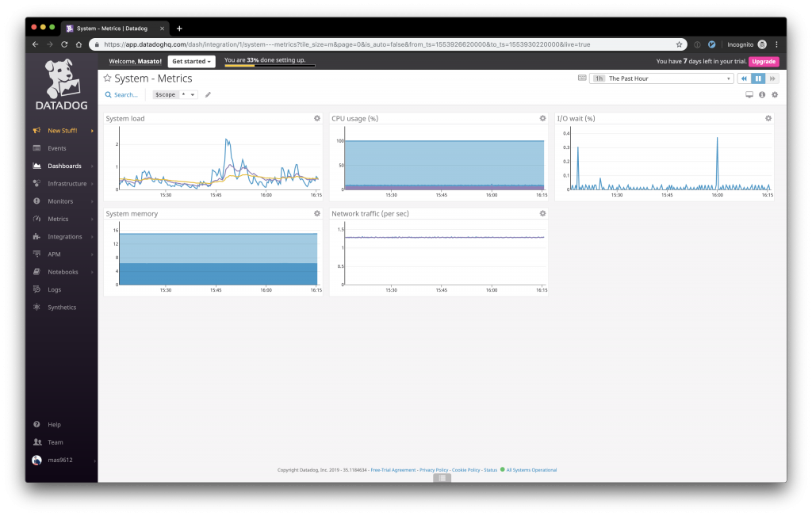
Task: Click the Notebooks icon in the sidebar
Action: point(36,272)
